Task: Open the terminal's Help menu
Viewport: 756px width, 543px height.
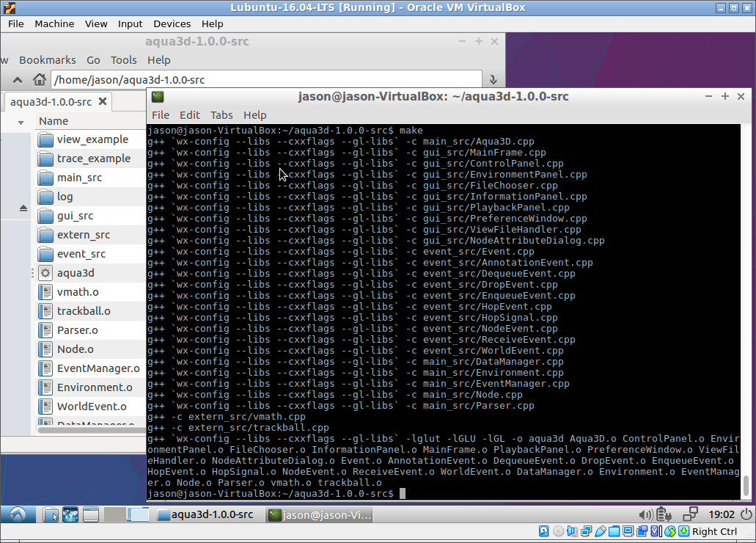Action: tap(254, 115)
